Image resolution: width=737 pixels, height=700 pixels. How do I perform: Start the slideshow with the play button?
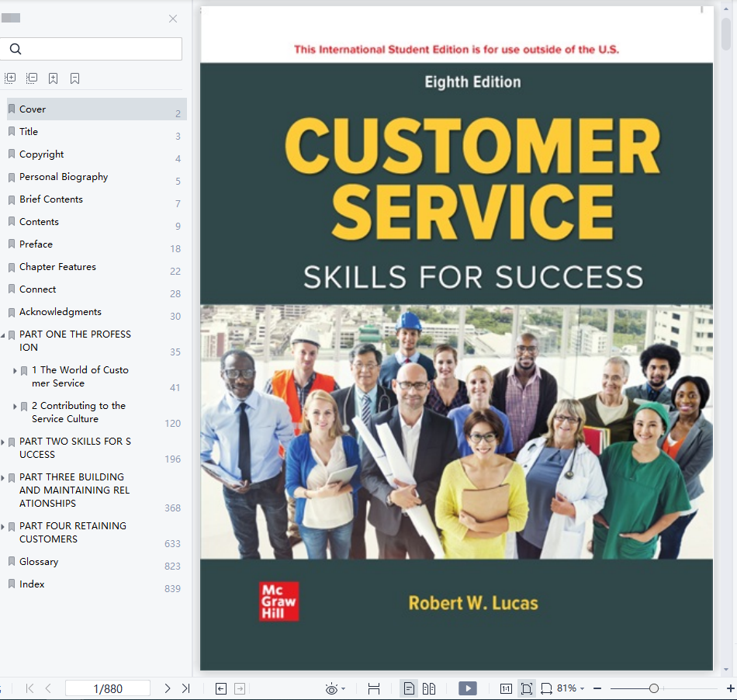tap(468, 688)
